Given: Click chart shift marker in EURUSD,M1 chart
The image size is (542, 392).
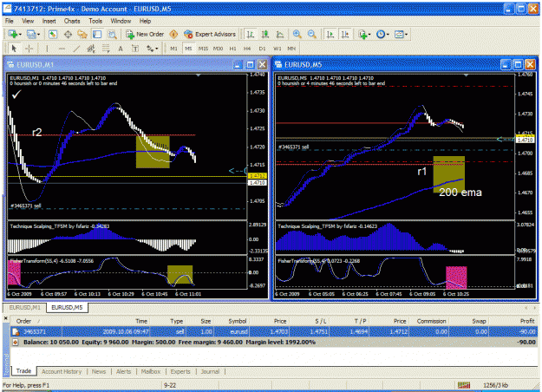Looking at the screenshot, I should 198,75.
